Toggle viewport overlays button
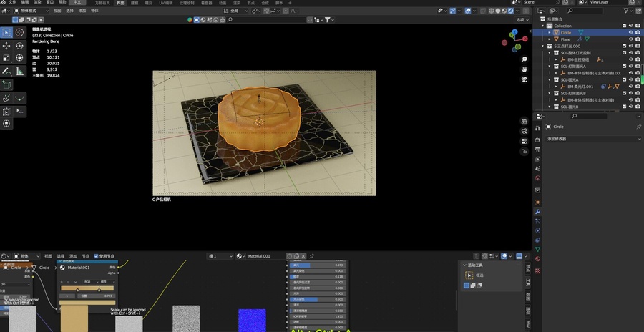644x332 pixels. [468, 11]
